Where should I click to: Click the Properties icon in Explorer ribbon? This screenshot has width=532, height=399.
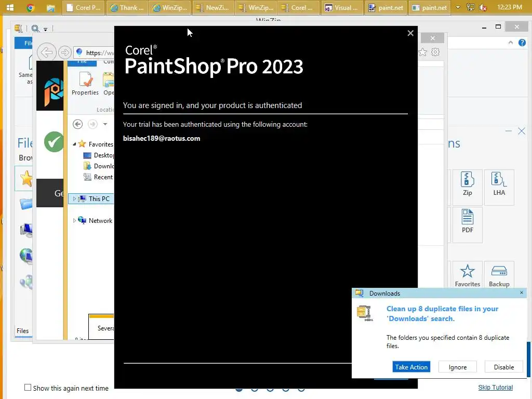point(85,84)
